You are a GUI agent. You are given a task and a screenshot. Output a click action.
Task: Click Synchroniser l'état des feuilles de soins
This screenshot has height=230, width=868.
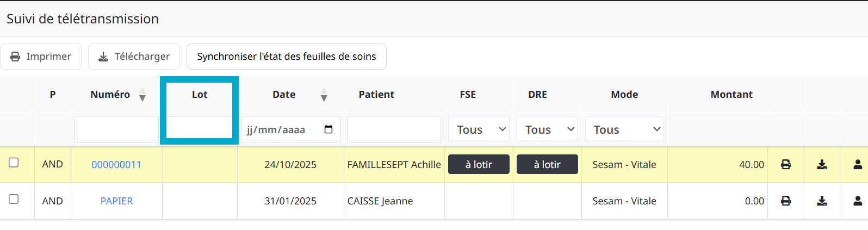(x=286, y=57)
